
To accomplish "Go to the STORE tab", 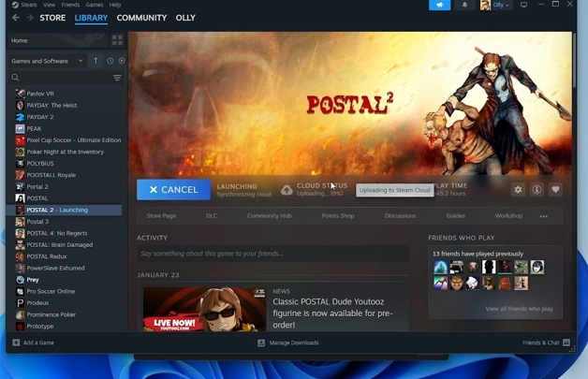I will [52, 18].
